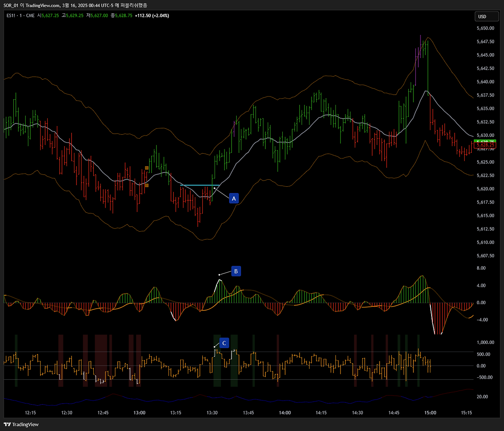Click the 5,610.00 price axis label
504x431 pixels.
tap(485, 243)
